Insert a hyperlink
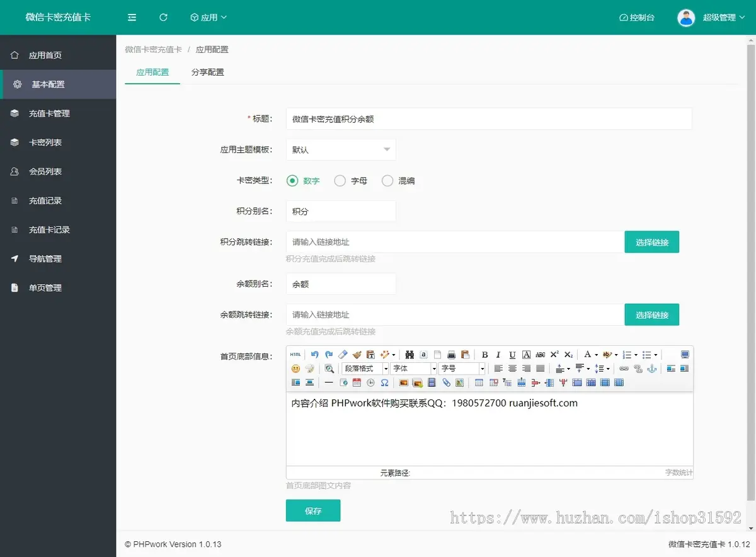The image size is (756, 557). click(x=624, y=369)
